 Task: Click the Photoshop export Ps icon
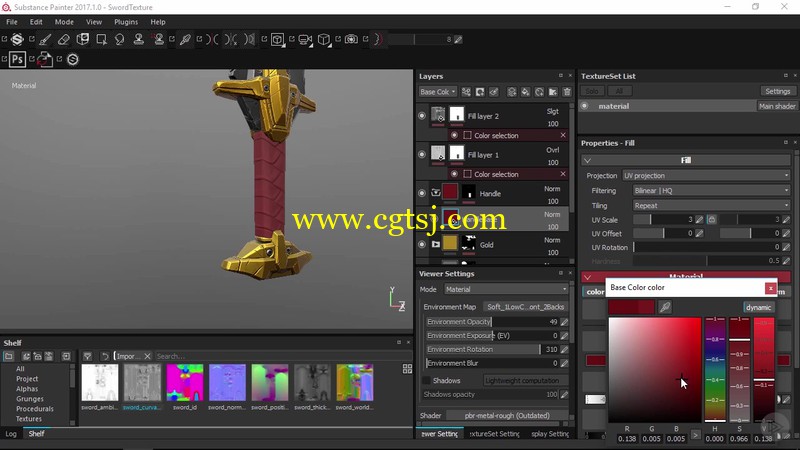point(17,59)
